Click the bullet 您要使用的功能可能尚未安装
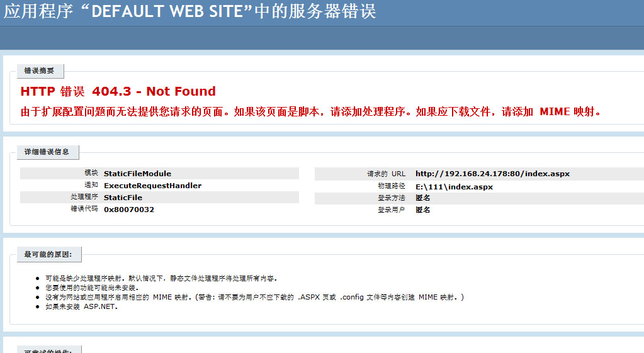644x353 pixels. coord(92,288)
